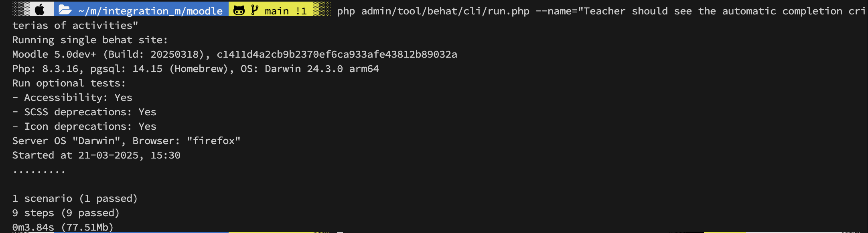Click the git branch icon before main
Viewport: 868px width, 233px height.
(255, 10)
